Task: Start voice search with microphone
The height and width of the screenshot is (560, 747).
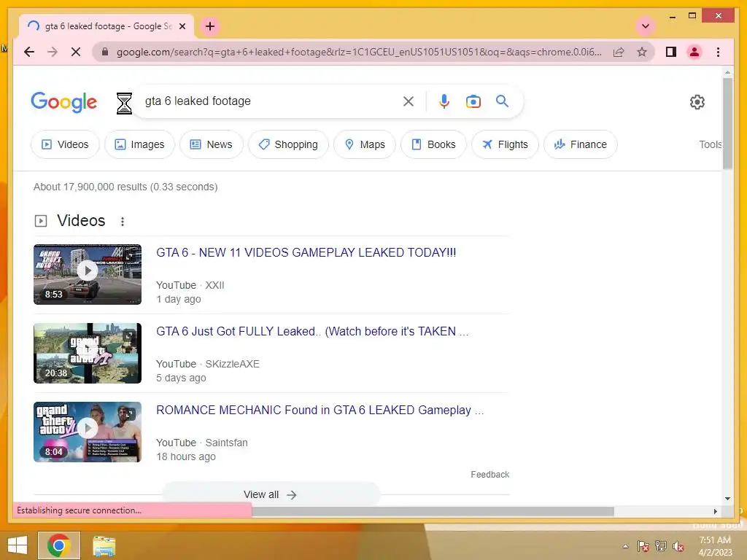Action: 444,101
